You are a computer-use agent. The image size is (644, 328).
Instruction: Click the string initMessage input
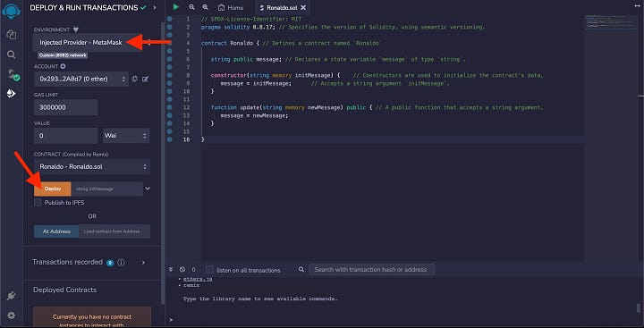pos(106,189)
